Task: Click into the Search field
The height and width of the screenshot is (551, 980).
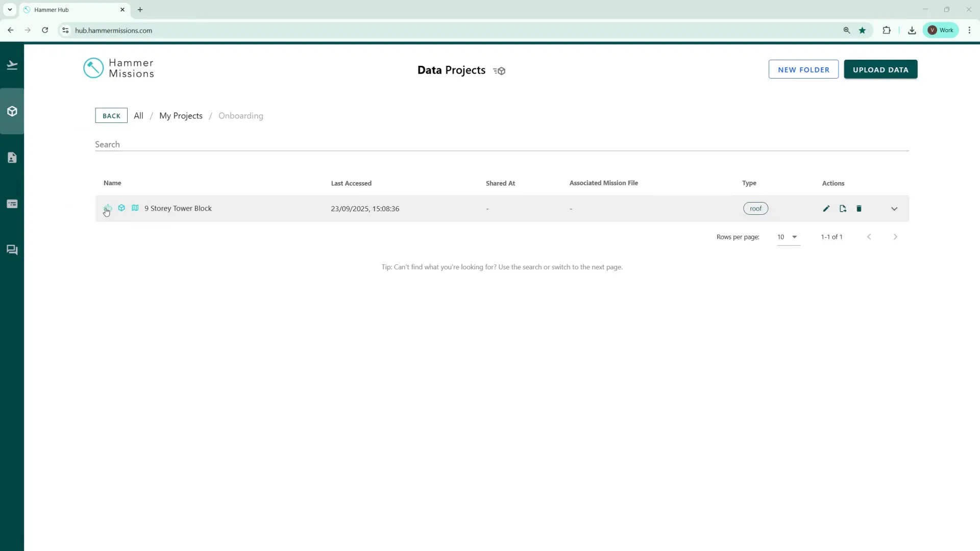Action: [500, 144]
